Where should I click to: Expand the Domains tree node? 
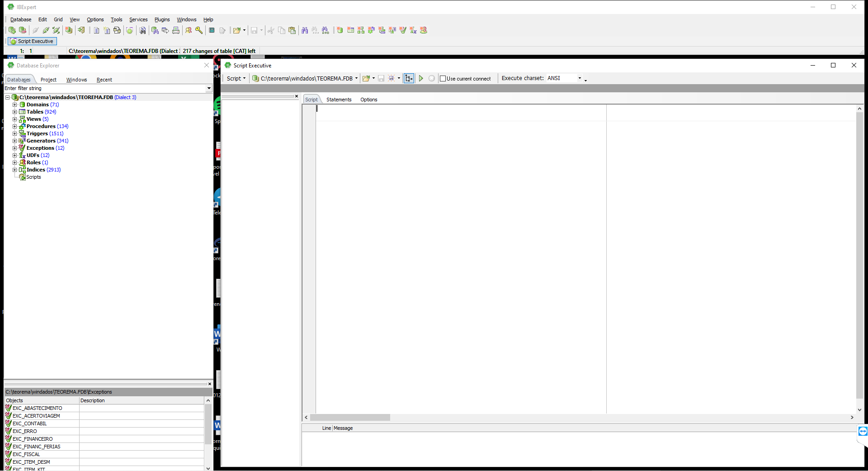(x=15, y=105)
